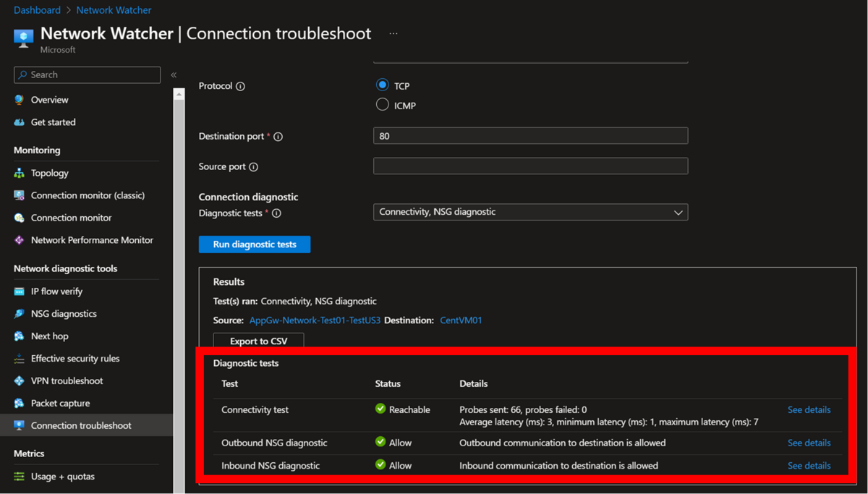Image resolution: width=868 pixels, height=494 pixels.
Task: Open the Network Watcher breadcrumb link
Action: point(114,10)
